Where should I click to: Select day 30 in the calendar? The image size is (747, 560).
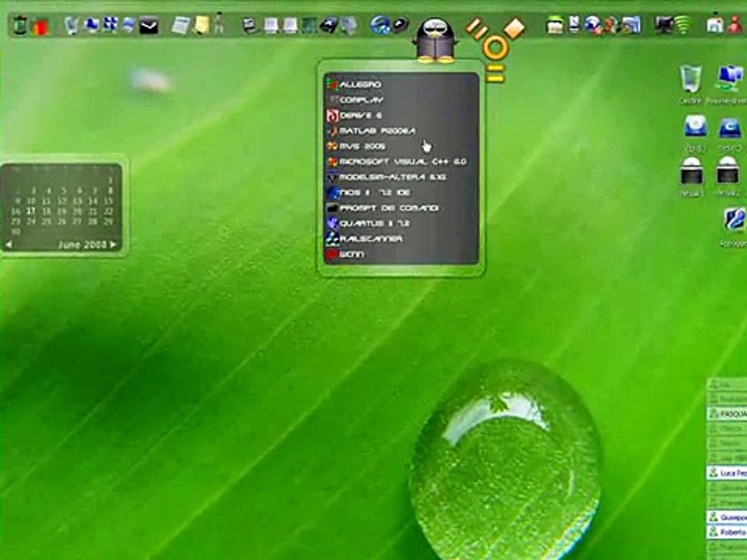pyautogui.click(x=16, y=232)
